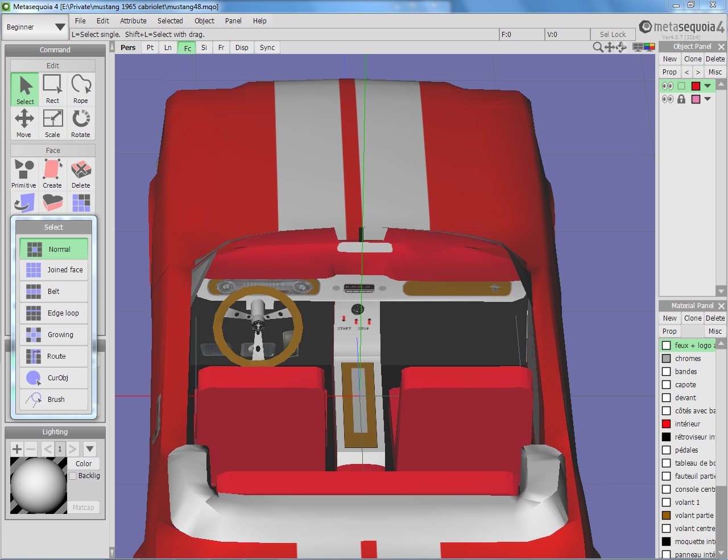Click the lighting Color button
The width and height of the screenshot is (728, 560).
coord(84,463)
